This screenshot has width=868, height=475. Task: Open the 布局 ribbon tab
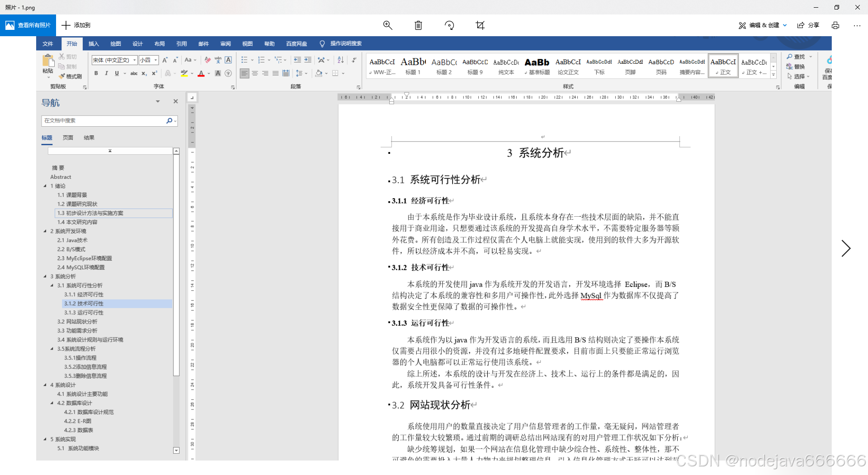(x=160, y=44)
